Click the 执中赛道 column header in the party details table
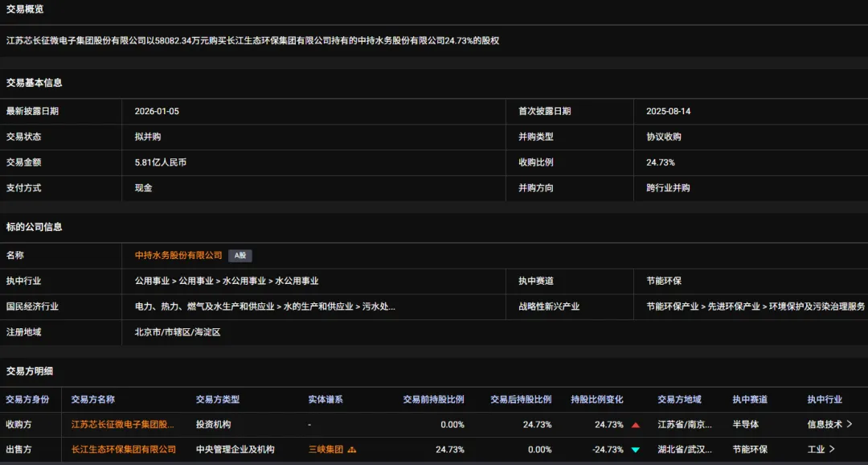 750,400
